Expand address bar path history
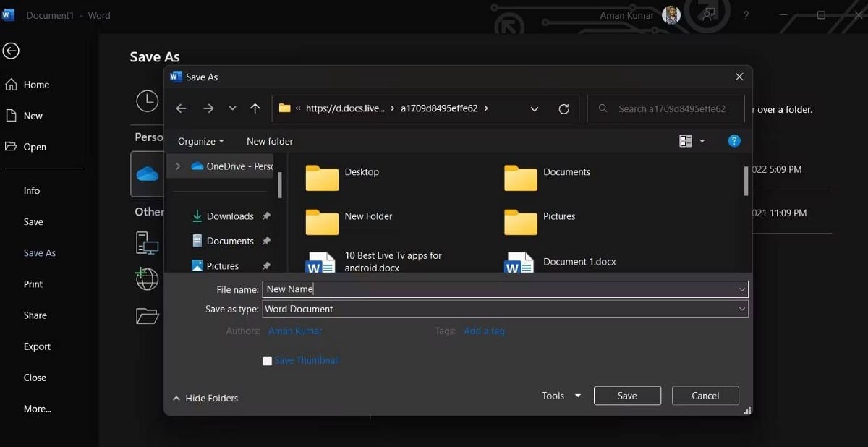868x447 pixels. pos(535,109)
